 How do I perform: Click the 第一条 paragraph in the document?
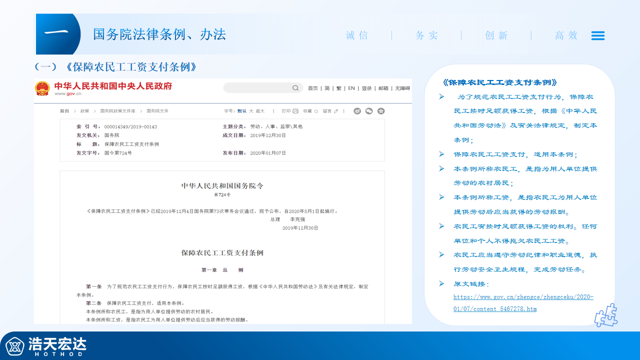[222, 291]
